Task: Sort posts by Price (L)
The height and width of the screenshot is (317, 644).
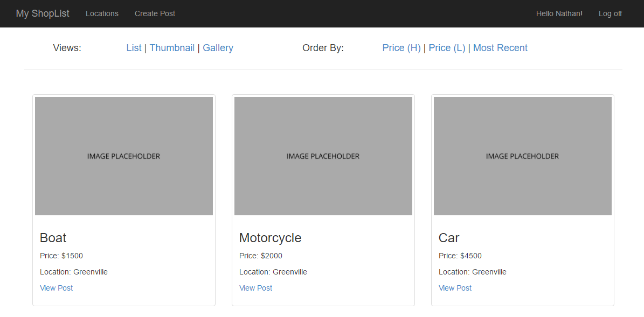Action: click(x=447, y=48)
